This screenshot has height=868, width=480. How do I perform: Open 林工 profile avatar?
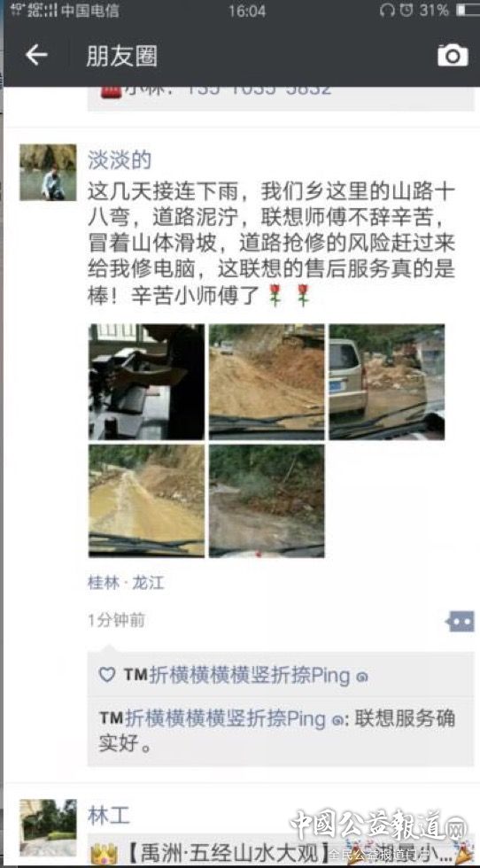[x=48, y=827]
